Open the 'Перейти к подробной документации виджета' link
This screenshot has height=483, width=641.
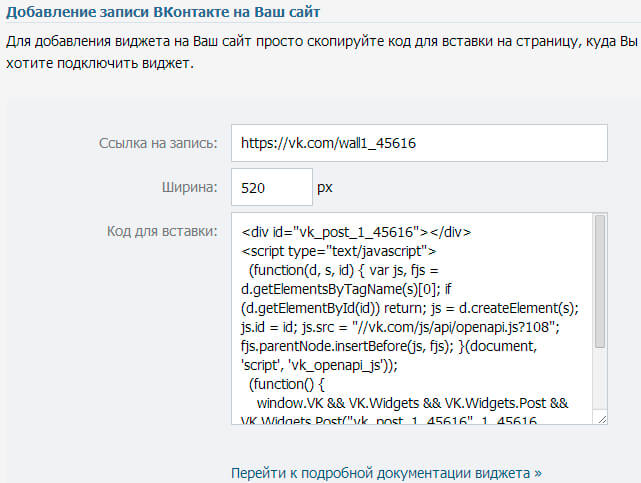(387, 471)
